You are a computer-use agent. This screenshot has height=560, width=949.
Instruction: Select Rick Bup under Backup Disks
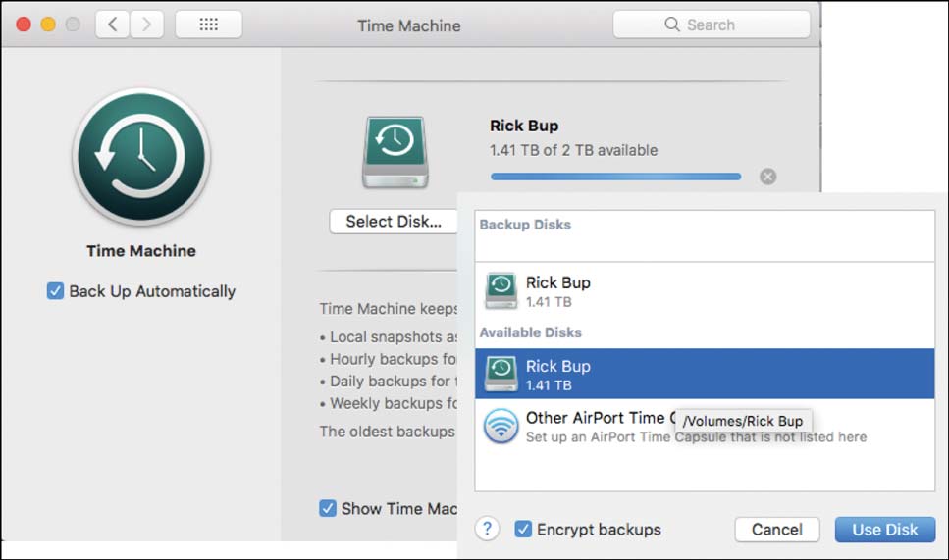point(705,291)
